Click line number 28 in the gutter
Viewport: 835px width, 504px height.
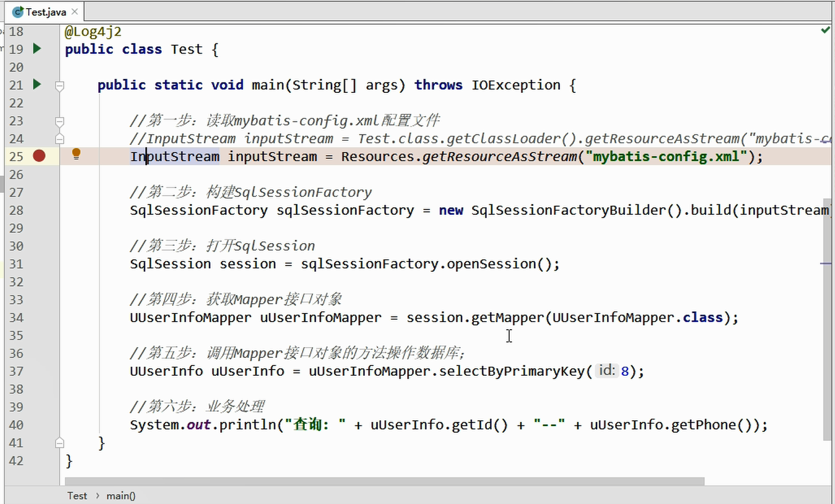(16, 210)
